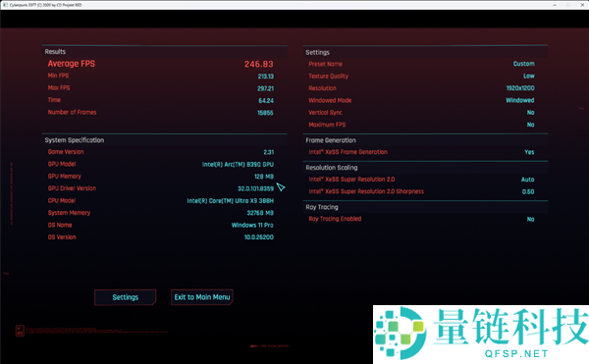The width and height of the screenshot is (589, 364).
Task: Click the GPU Memory value 128 MB
Action: click(x=264, y=177)
